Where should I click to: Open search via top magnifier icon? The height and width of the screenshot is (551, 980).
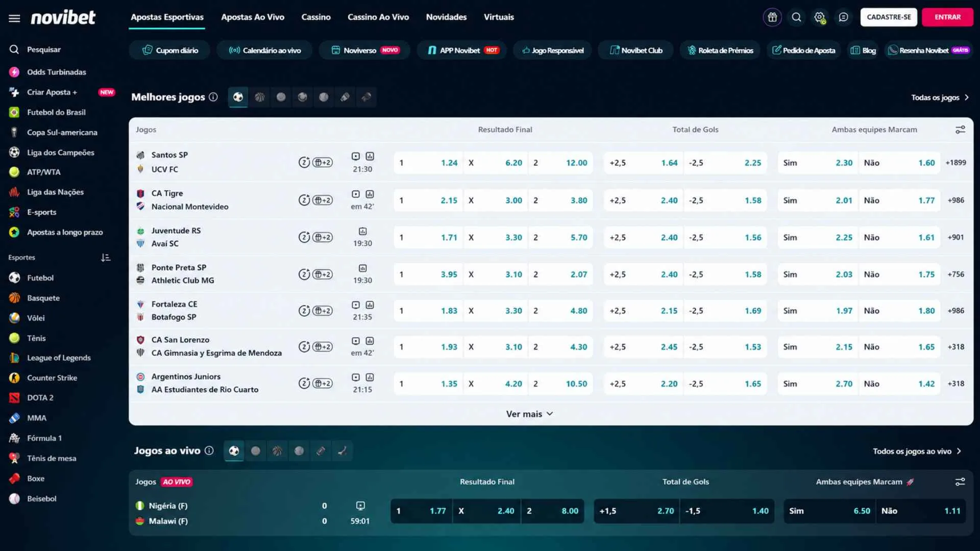pos(796,17)
